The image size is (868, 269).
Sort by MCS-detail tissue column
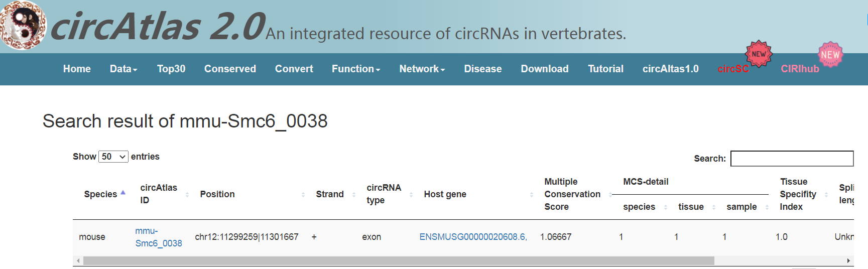click(x=714, y=207)
